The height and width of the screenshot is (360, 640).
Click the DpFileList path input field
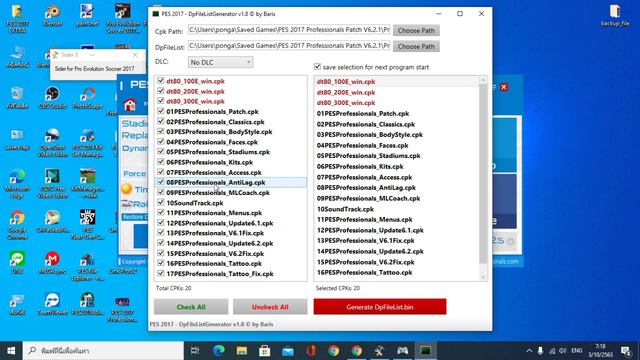(289, 46)
